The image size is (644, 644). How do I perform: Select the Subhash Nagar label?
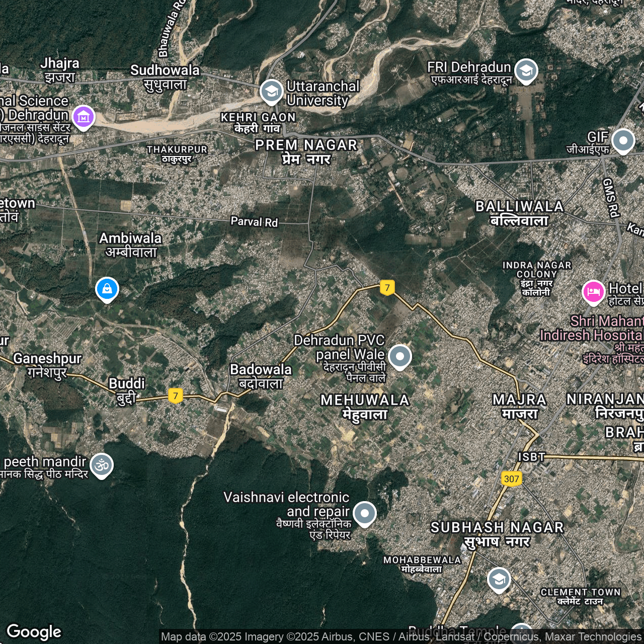pyautogui.click(x=497, y=534)
